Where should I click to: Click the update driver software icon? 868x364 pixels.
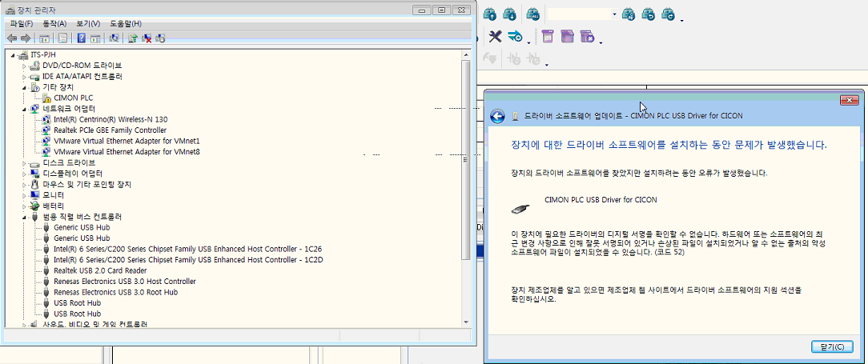pos(133,38)
